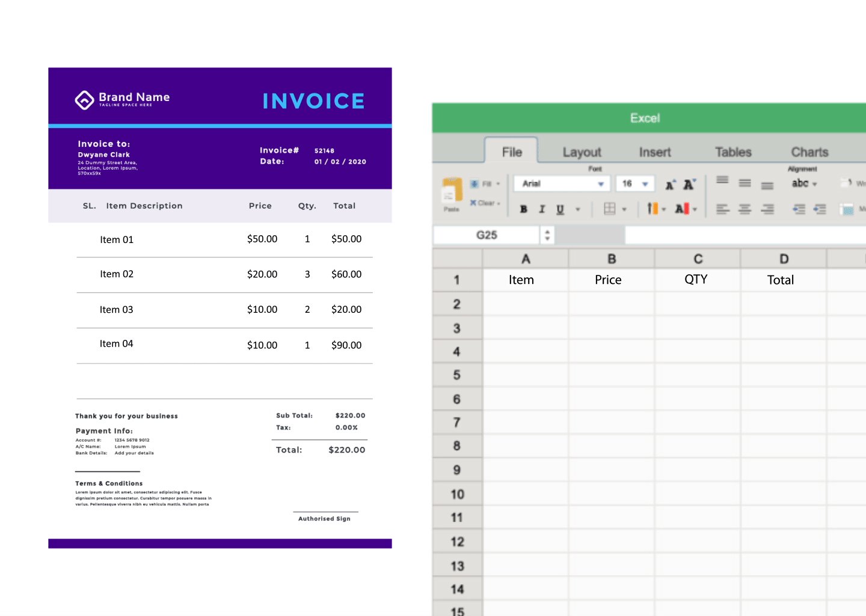The width and height of the screenshot is (866, 616).
Task: Click the decrease font size icon
Action: (689, 185)
